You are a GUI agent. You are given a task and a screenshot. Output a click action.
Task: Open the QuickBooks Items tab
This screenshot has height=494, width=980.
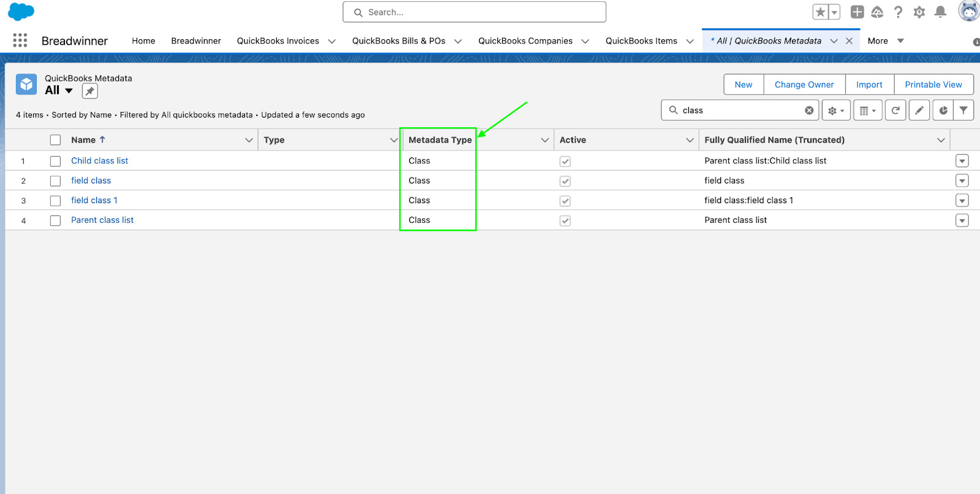pyautogui.click(x=641, y=41)
